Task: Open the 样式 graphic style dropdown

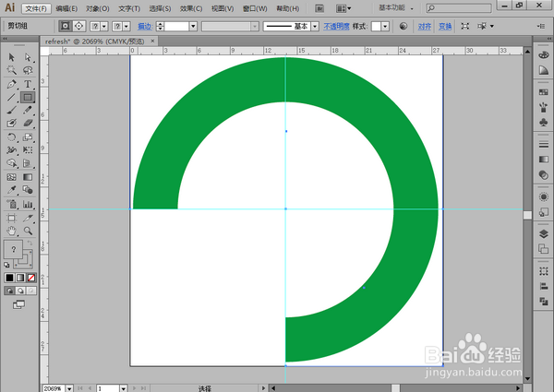Action: coord(385,26)
